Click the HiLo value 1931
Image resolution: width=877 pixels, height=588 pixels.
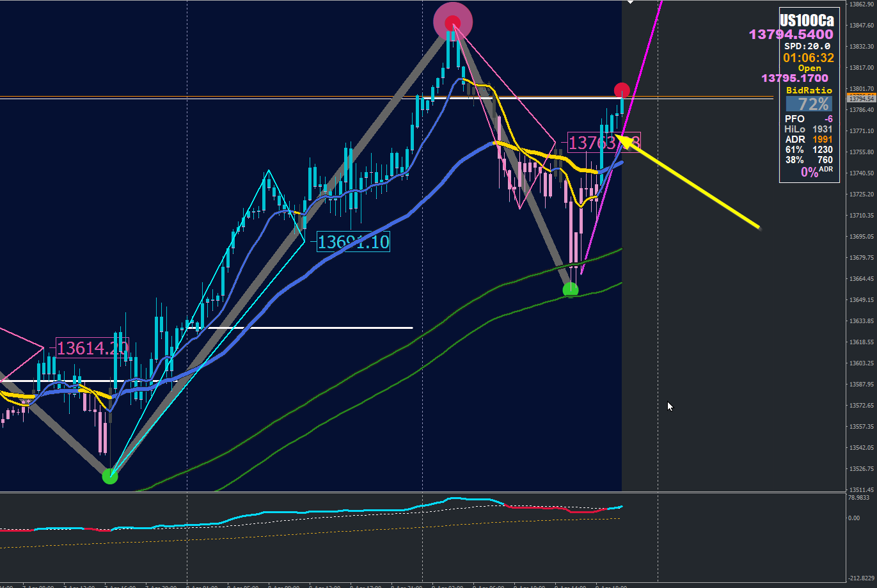[823, 129]
